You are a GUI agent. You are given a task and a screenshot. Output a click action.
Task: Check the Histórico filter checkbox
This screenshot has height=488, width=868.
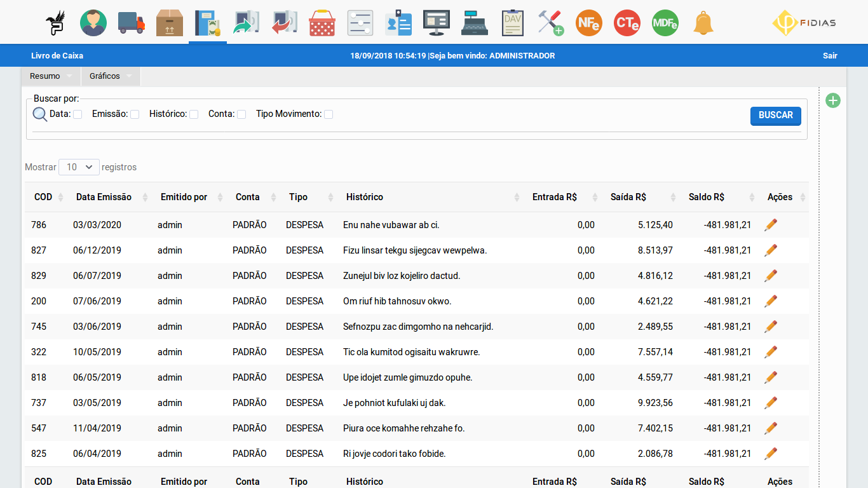(x=194, y=114)
